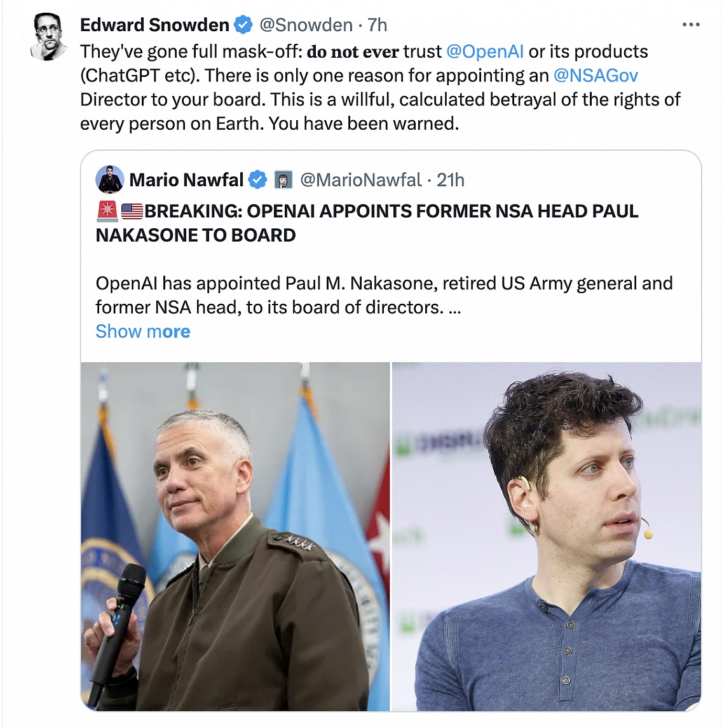Click the 7h timestamp on Snowden's post
Image resolution: width=722 pixels, height=728 pixels.
click(378, 25)
